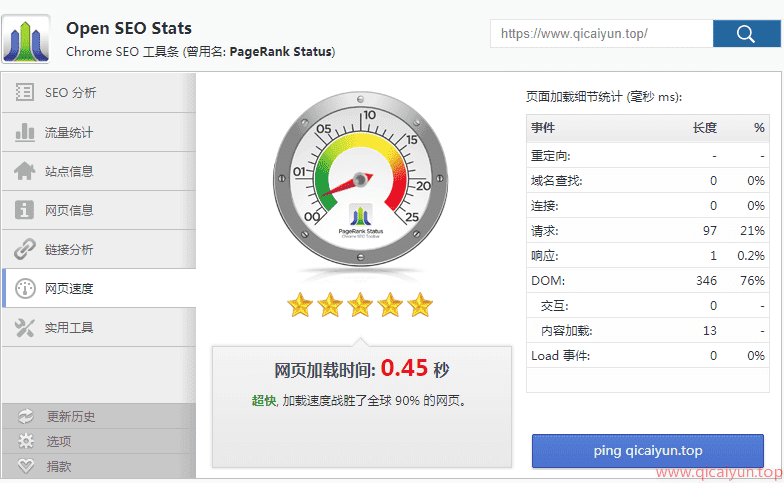Click PageRank Status in subtitle

tap(281, 52)
